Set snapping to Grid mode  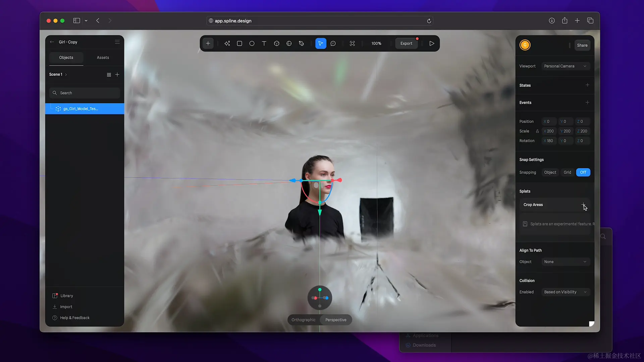567,172
